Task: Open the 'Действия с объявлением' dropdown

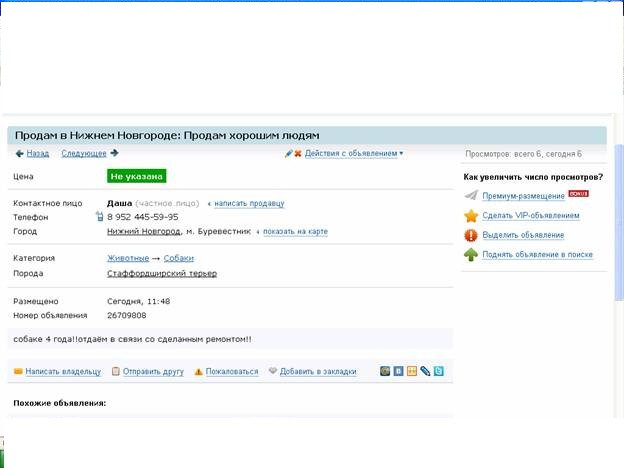Action: click(x=353, y=153)
